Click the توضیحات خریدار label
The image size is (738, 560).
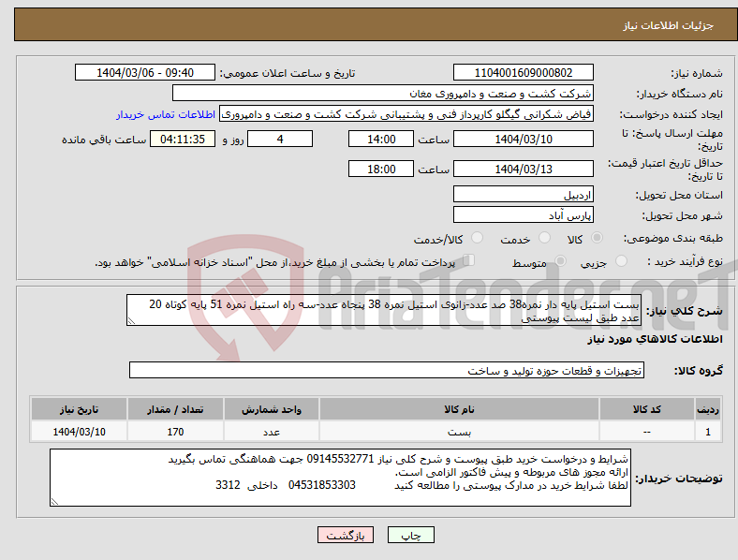tap(679, 479)
